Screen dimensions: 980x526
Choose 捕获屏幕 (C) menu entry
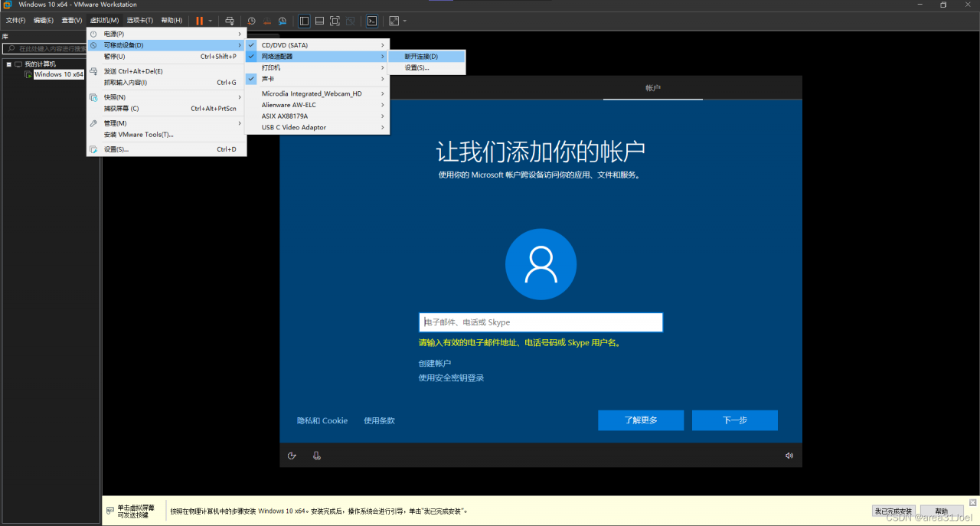pyautogui.click(x=166, y=109)
